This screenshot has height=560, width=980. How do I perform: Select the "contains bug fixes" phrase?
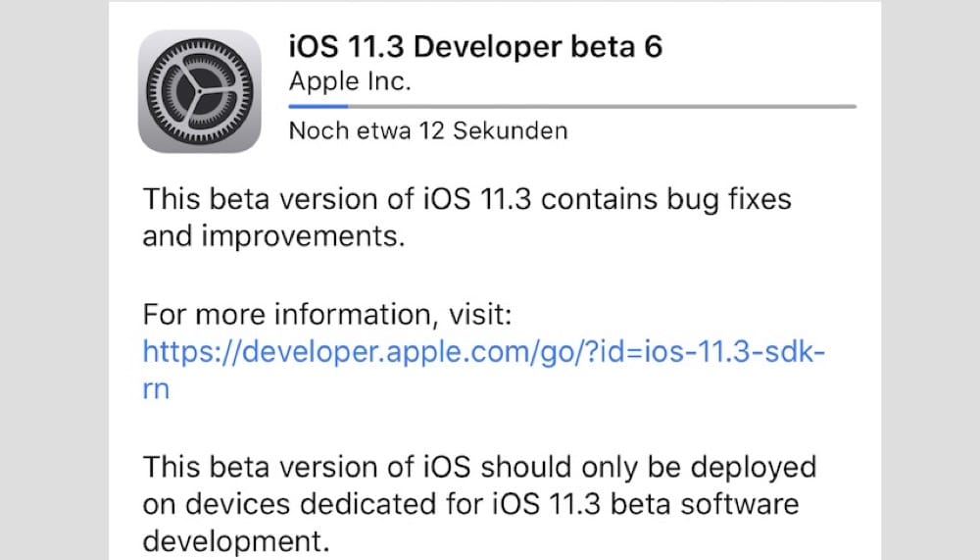point(666,200)
